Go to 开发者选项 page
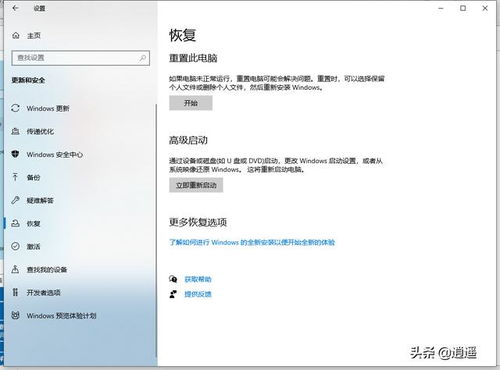The image size is (500, 370). pyautogui.click(x=43, y=293)
